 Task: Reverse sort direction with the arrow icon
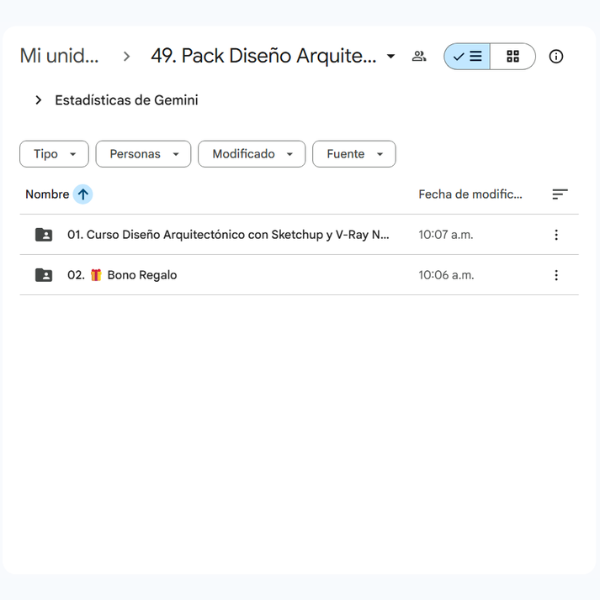coord(83,195)
